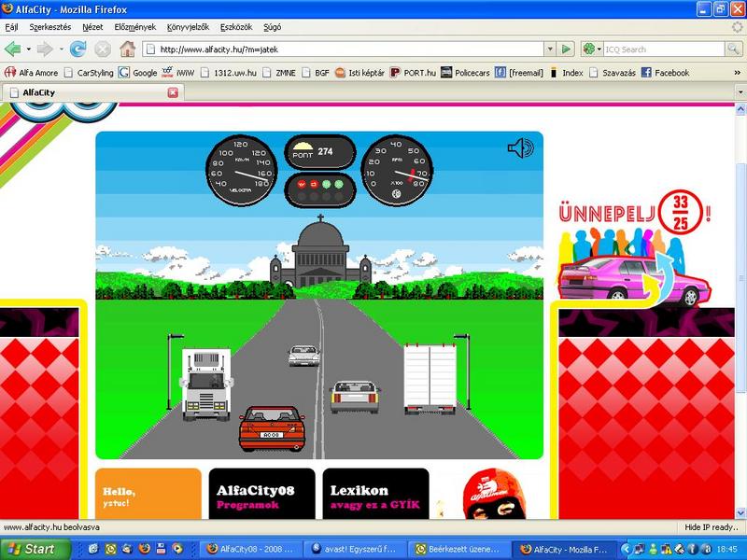Switch to Beérkezett üzene... taskbar window
Viewport: 747px width, 560px height.
[x=459, y=549]
